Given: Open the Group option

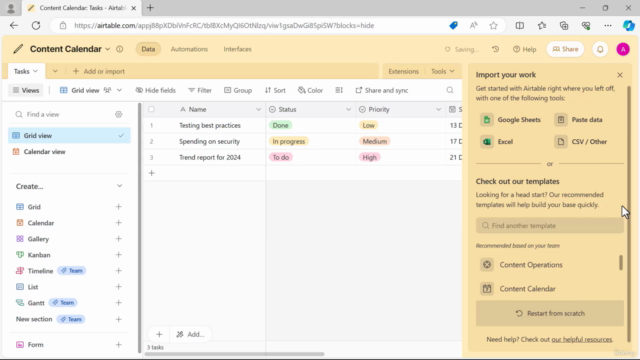Looking at the screenshot, I should (x=238, y=90).
